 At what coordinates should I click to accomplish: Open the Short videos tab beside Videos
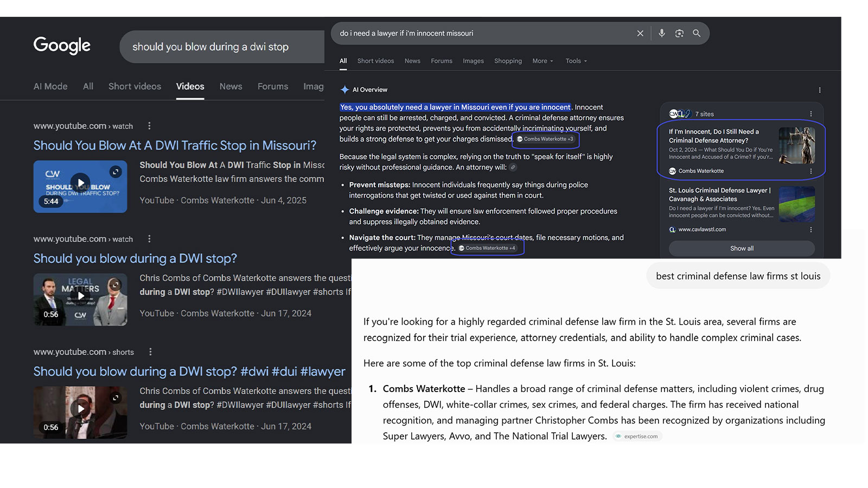pos(135,87)
